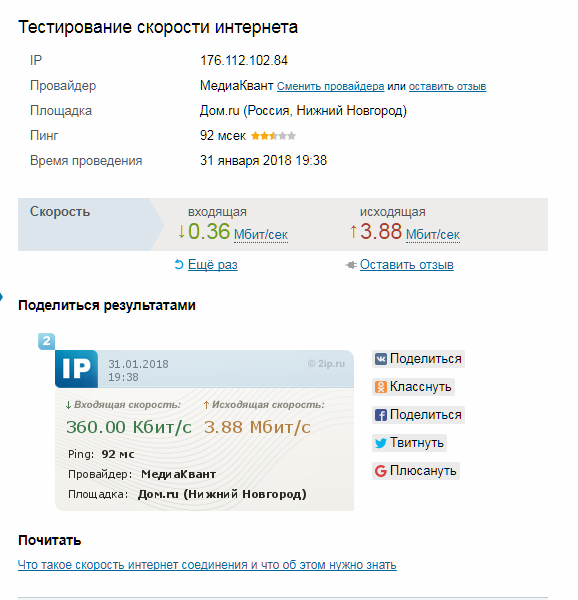Click the 2IP logo on result card
The width and height of the screenshot is (578, 600).
point(77,368)
